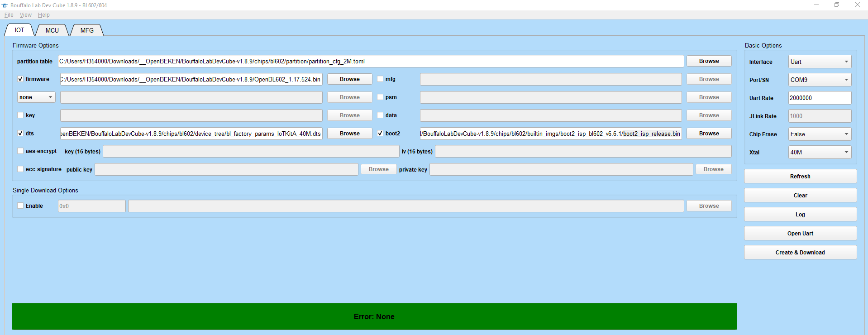Enable ecc-signature option
868x335 pixels.
[20, 169]
